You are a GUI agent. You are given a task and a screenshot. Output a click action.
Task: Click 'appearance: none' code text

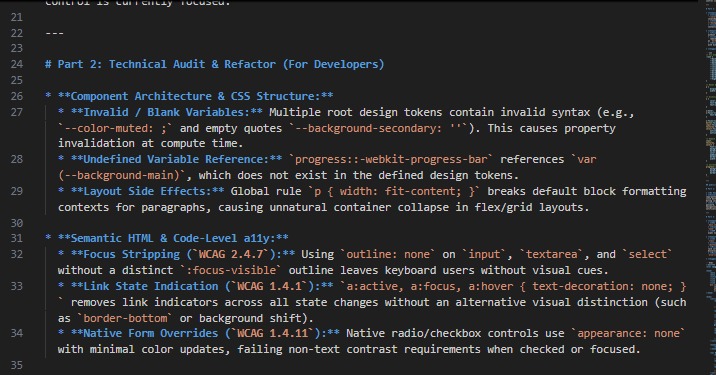click(x=628, y=333)
